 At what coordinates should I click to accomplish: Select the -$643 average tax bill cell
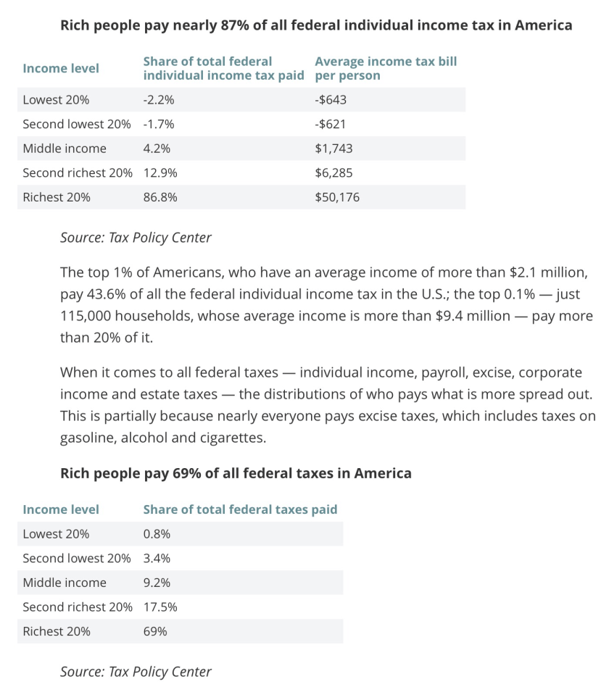point(331,100)
